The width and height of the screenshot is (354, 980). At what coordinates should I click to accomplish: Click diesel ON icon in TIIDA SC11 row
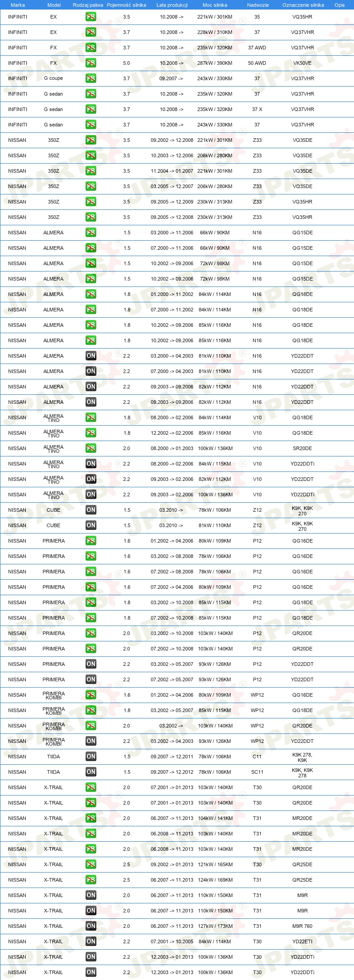coord(91,772)
